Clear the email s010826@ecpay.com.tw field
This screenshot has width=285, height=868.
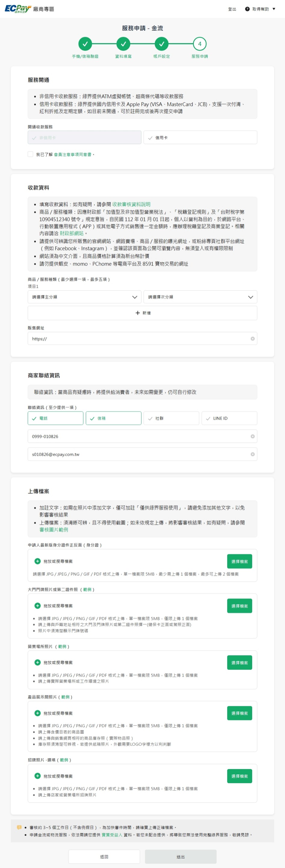click(252, 454)
